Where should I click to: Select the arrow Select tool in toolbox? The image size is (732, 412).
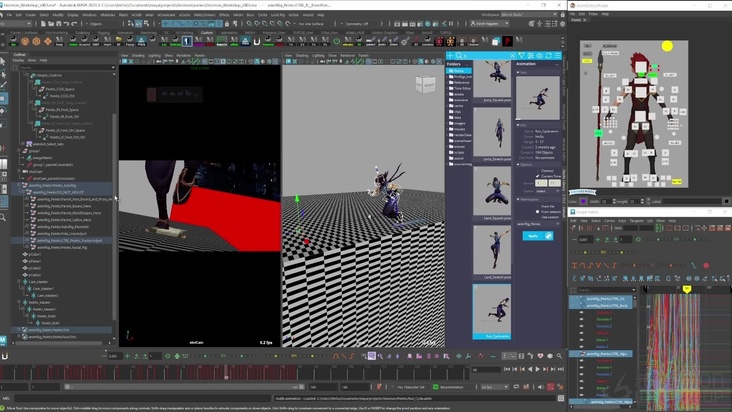[x=4, y=62]
